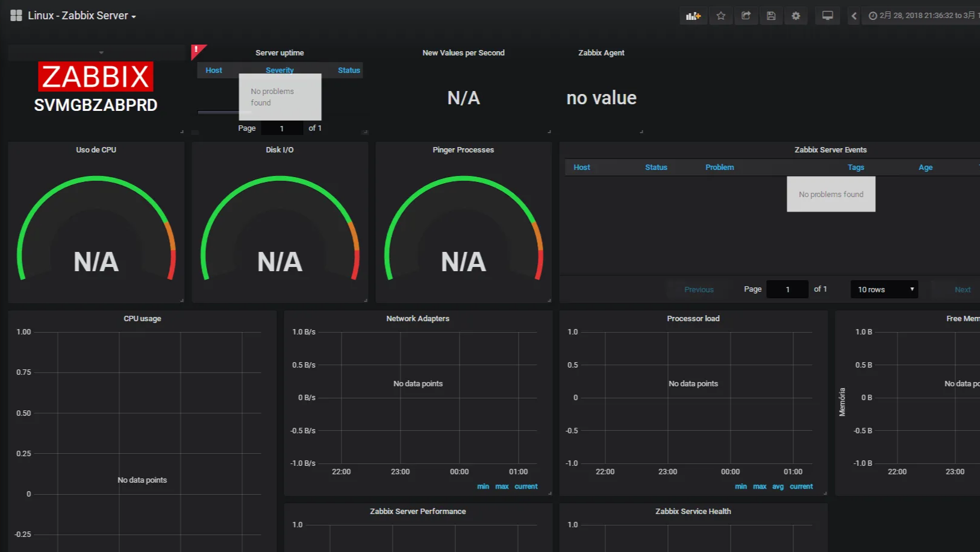Share the dashboard with the share icon
The image size is (980, 552).
coord(746,16)
